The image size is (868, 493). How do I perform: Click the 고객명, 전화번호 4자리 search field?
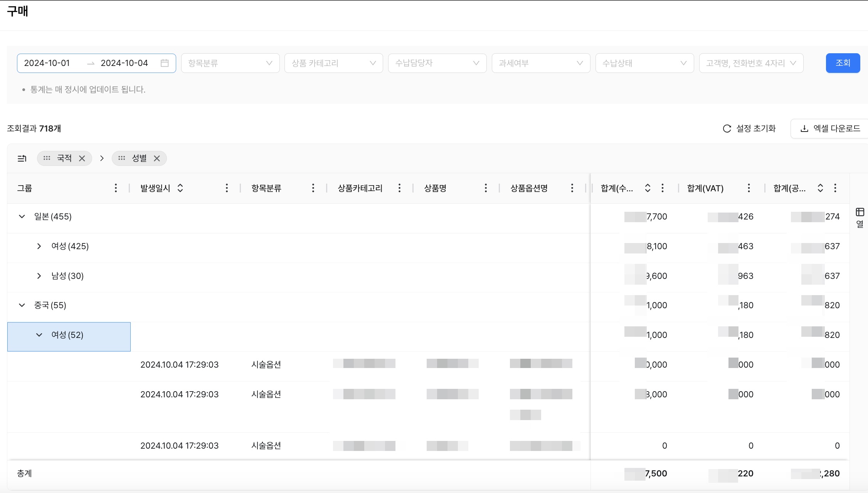pos(746,63)
